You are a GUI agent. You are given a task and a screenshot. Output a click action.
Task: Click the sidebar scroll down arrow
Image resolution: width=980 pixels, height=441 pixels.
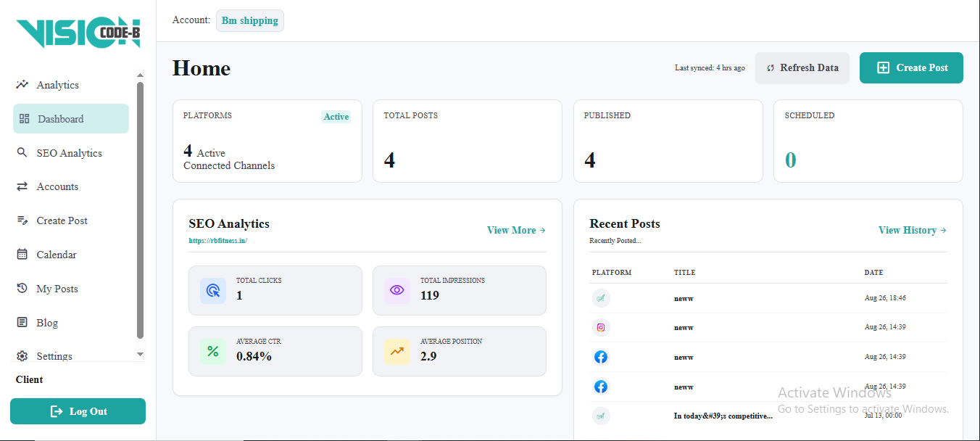coord(141,354)
